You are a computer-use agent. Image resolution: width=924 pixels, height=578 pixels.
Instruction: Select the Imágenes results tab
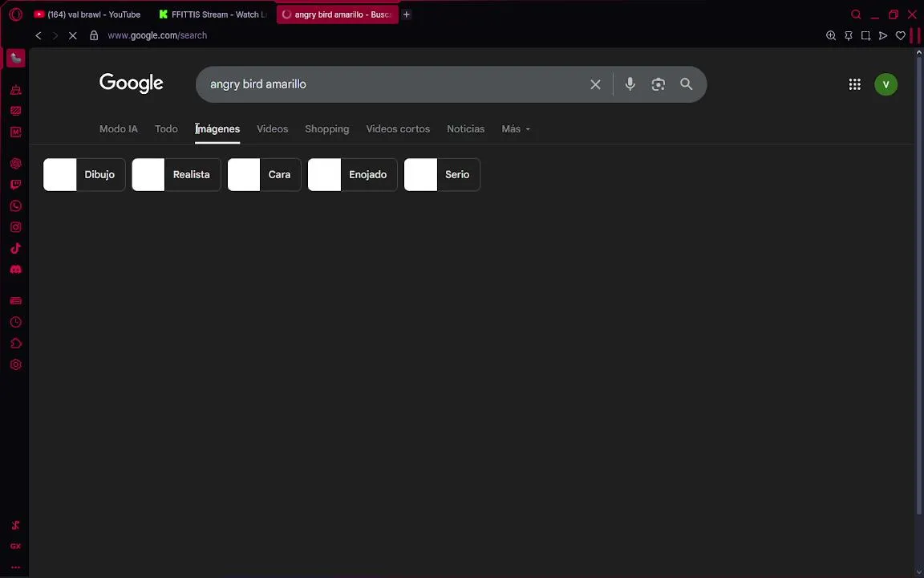coord(217,128)
